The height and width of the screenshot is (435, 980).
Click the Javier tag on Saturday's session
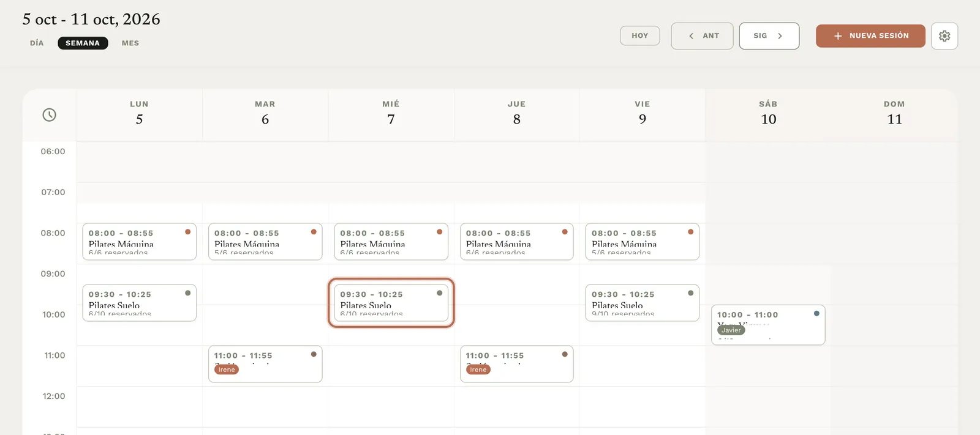point(731,330)
